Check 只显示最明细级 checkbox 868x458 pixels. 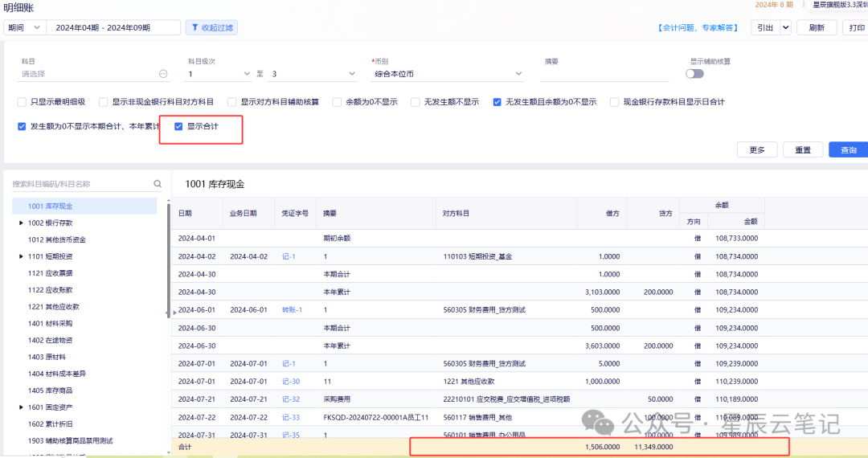(22, 102)
